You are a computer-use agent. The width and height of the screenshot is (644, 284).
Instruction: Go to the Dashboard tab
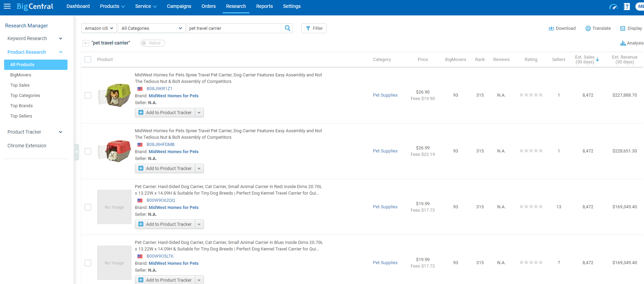[78, 6]
